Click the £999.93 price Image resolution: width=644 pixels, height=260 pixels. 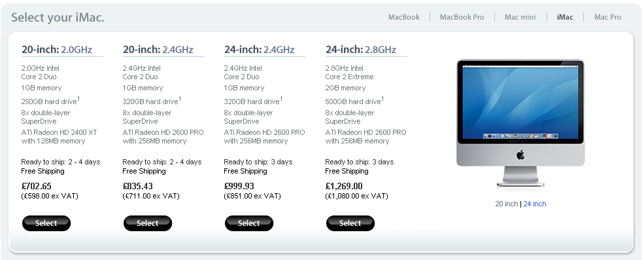pos(239,187)
